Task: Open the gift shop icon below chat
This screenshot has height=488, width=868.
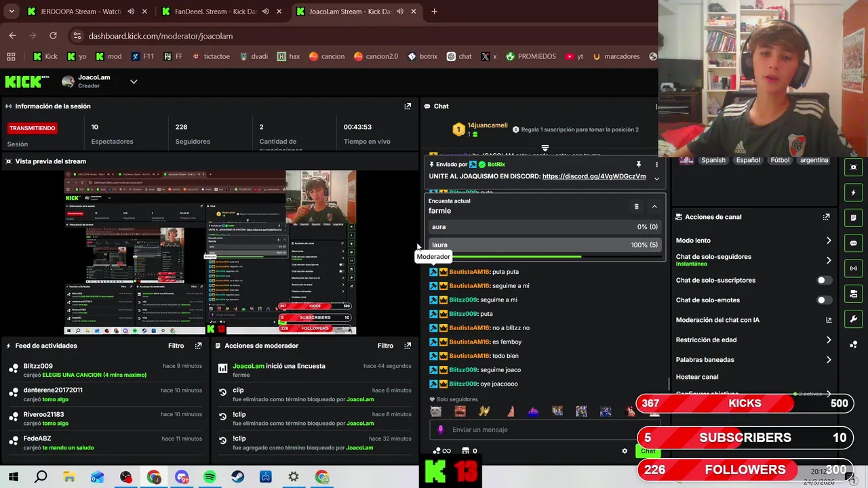Action: (x=465, y=451)
